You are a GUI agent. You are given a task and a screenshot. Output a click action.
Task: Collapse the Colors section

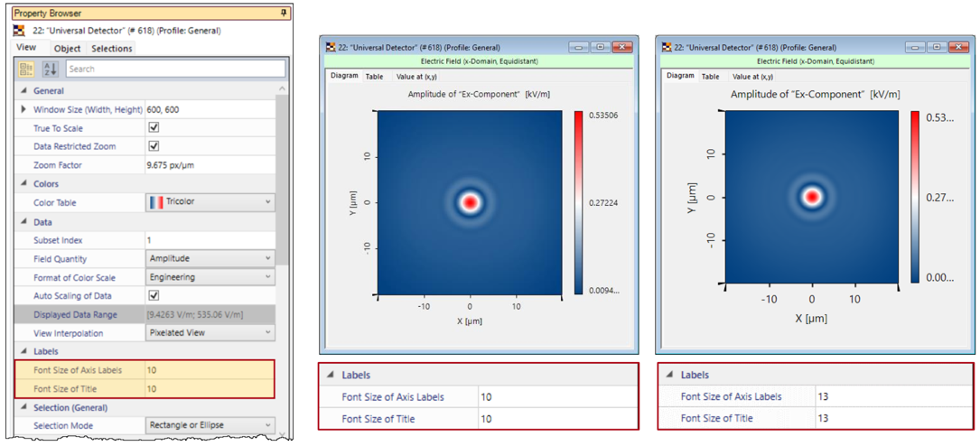[23, 183]
